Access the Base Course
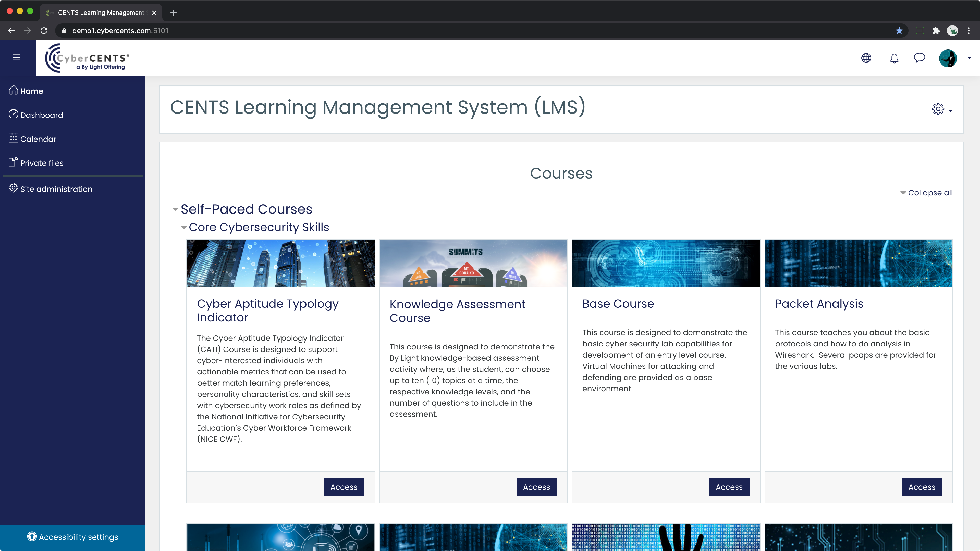The height and width of the screenshot is (551, 980). coord(729,487)
